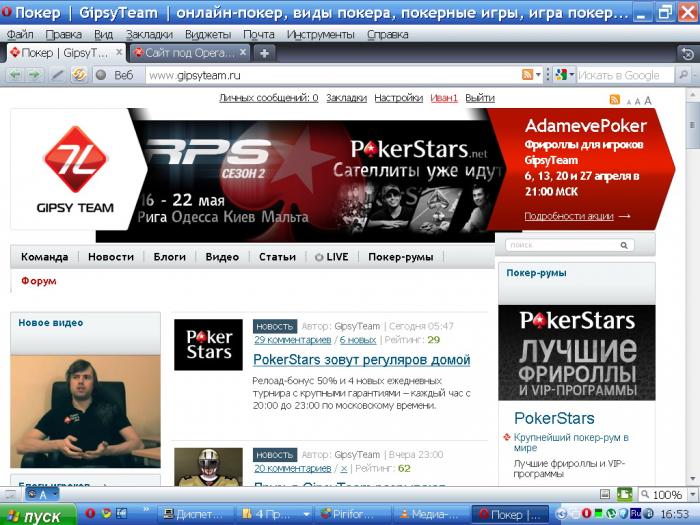Open a new tab with the plus button
The image size is (700, 525).
pos(264,53)
